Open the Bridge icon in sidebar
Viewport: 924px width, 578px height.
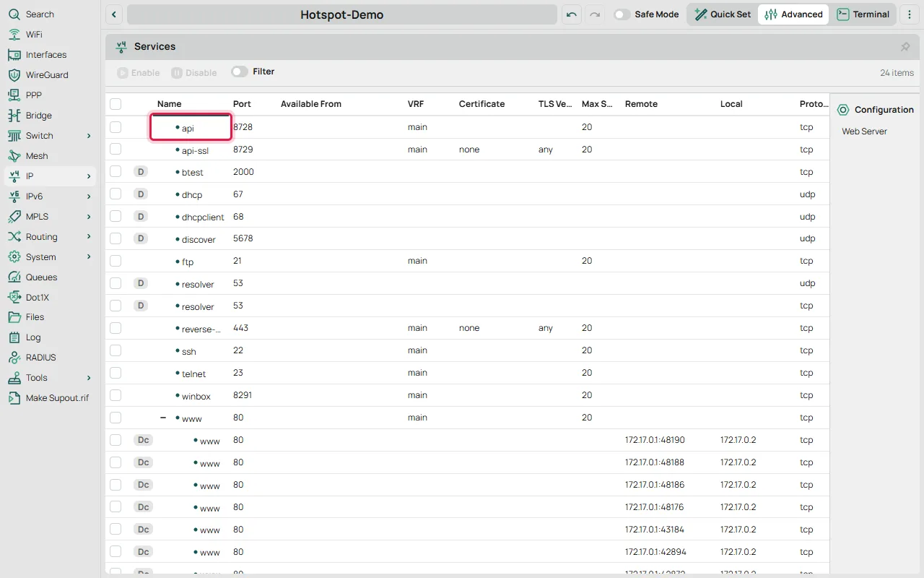tap(14, 116)
